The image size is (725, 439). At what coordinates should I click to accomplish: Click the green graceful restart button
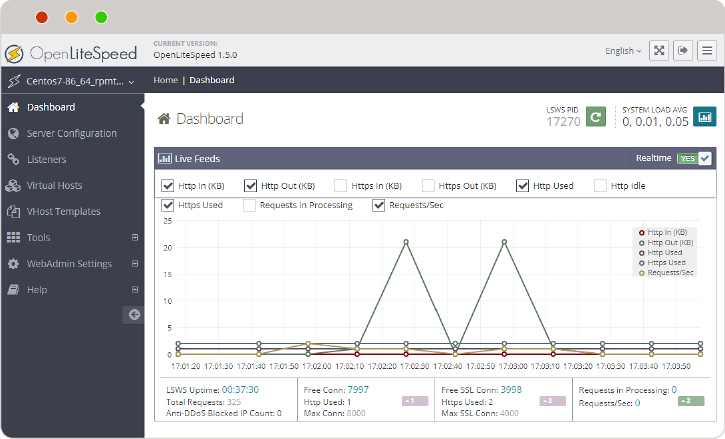596,117
